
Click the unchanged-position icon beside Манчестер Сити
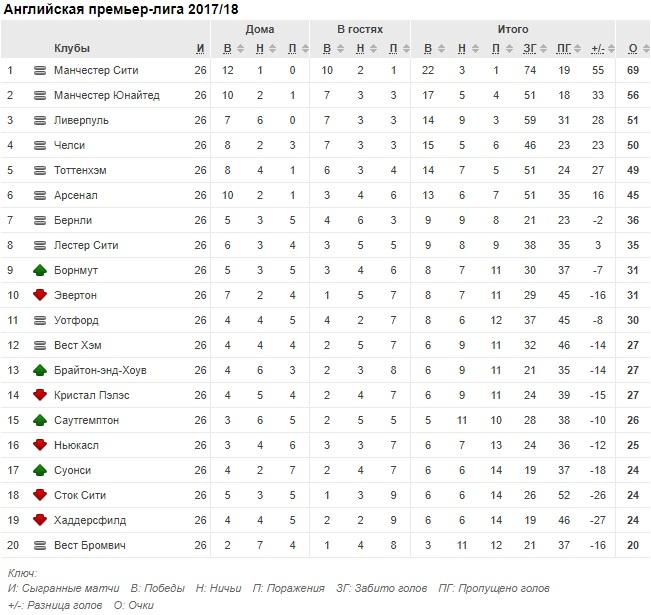click(x=40, y=70)
